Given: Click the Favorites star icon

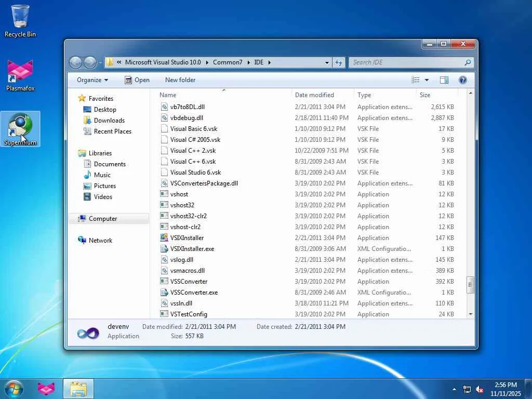Looking at the screenshot, I should [82, 98].
